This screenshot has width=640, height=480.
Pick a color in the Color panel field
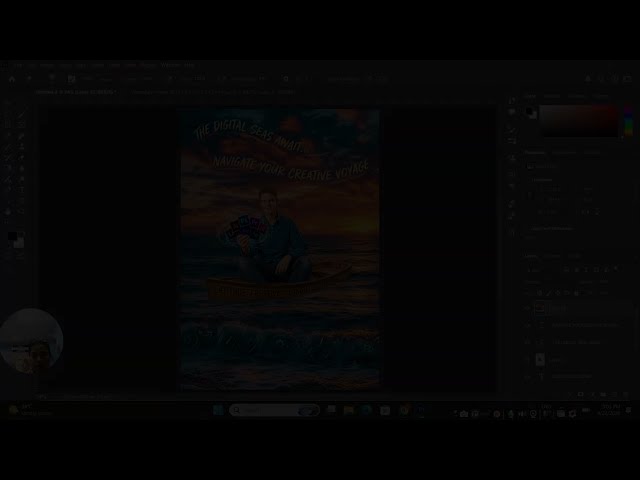coord(580,121)
